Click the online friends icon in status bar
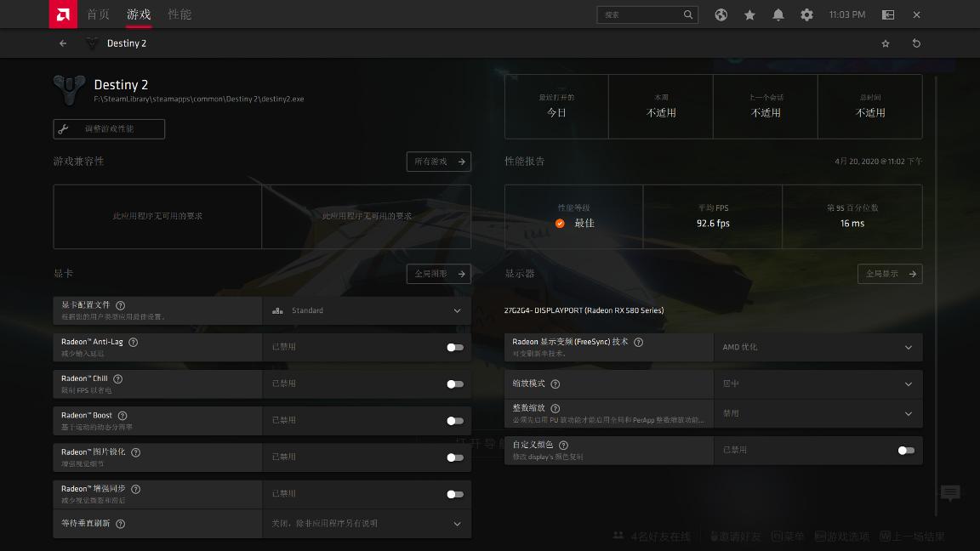This screenshot has width=980, height=551. click(x=618, y=536)
